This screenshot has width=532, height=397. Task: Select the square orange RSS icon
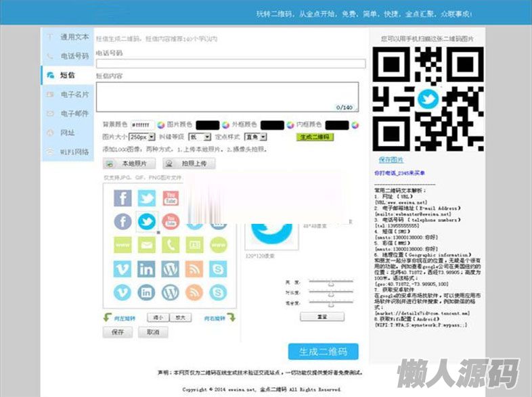click(x=194, y=269)
